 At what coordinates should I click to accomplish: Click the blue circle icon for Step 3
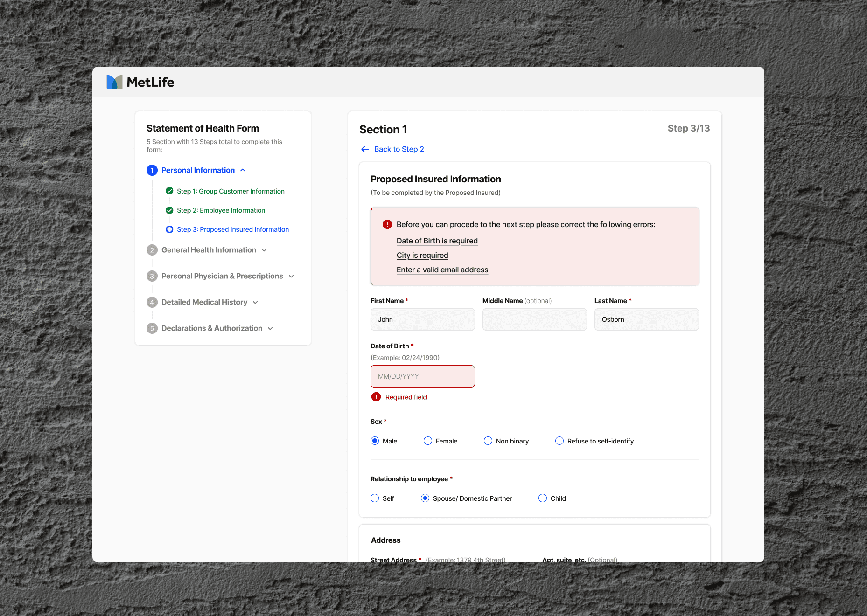tap(169, 229)
